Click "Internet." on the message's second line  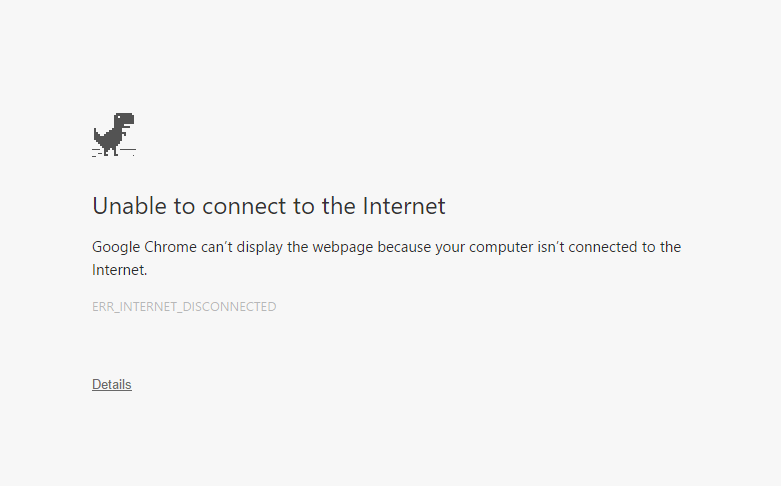[120, 270]
